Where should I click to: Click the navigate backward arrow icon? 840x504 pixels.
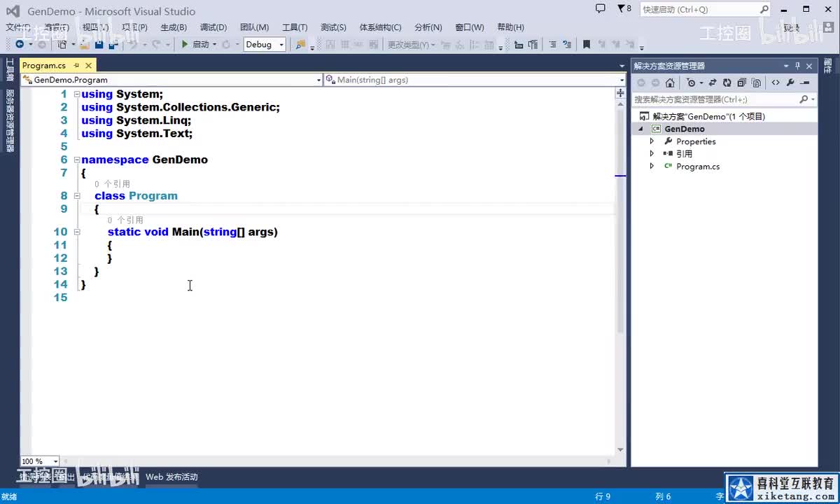pyautogui.click(x=19, y=44)
